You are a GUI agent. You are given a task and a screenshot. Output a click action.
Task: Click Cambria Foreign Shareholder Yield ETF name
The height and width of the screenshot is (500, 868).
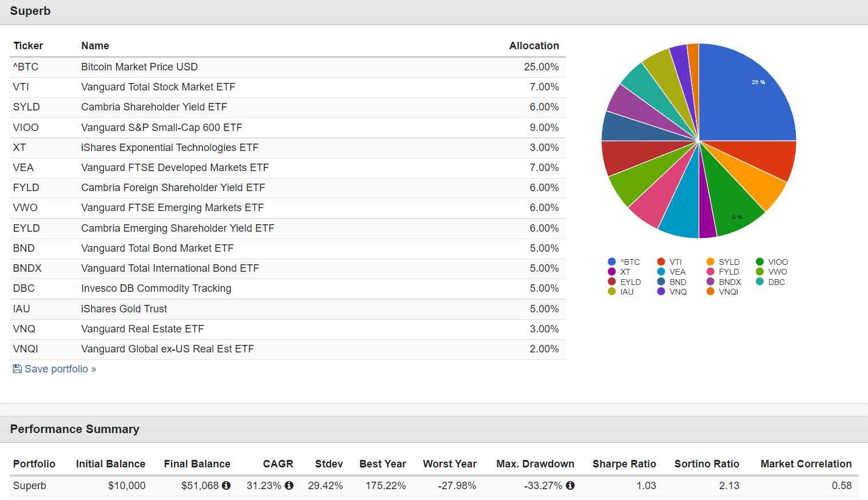point(173,188)
